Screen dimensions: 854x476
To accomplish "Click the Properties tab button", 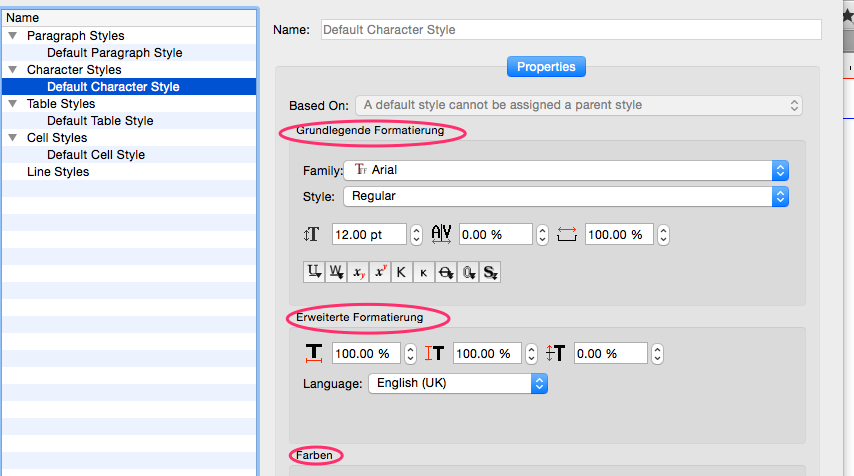I will 546,67.
